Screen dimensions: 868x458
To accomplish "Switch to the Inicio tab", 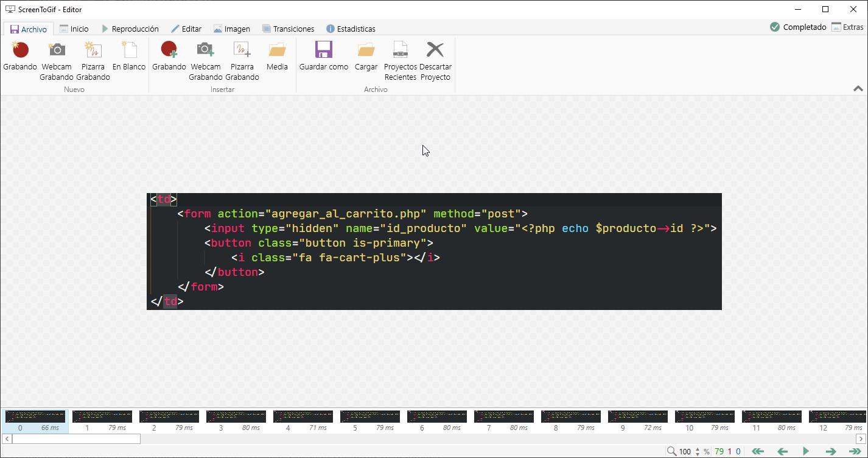I will 74,29.
